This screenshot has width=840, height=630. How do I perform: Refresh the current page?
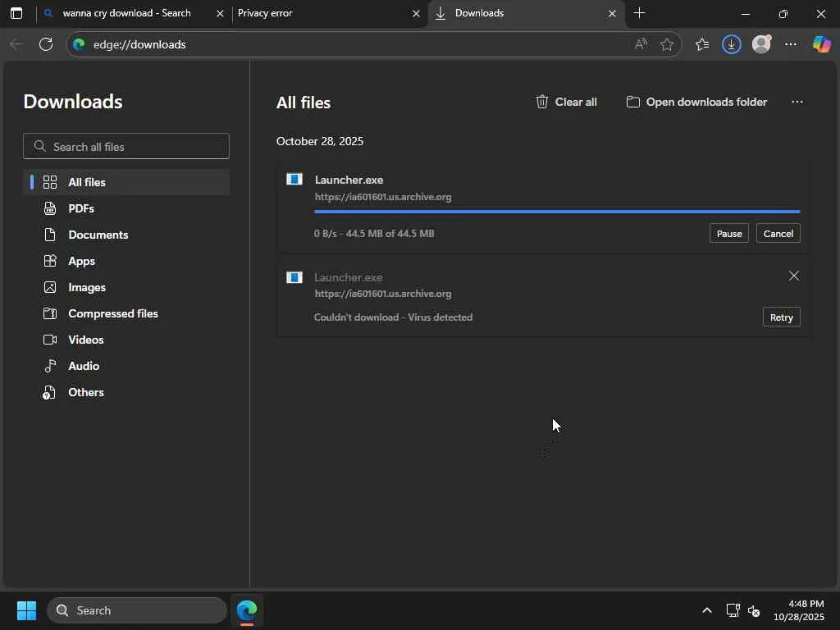[x=46, y=44]
